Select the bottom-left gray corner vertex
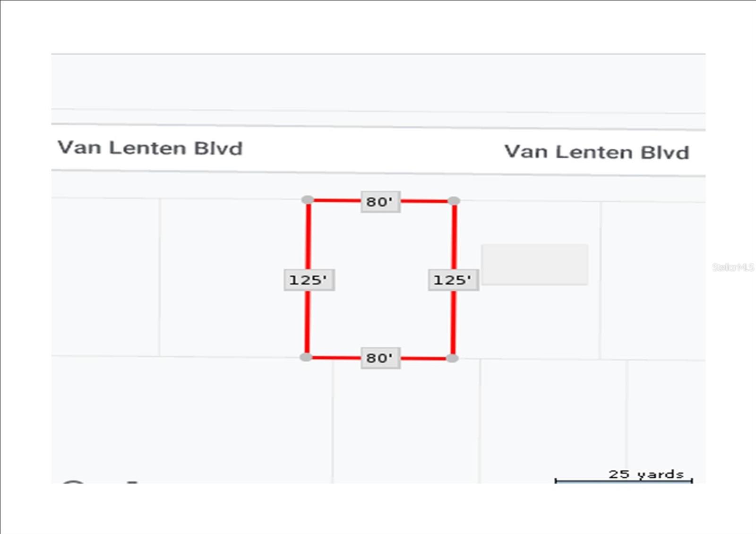The image size is (756, 534). (306, 357)
